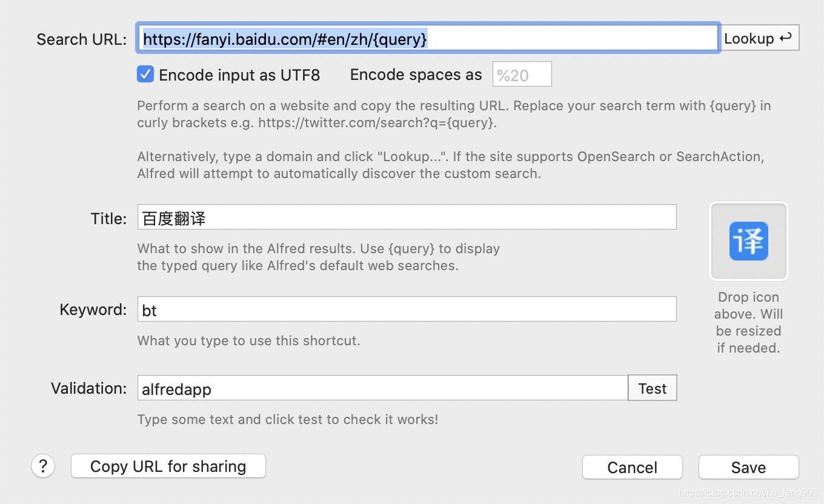The height and width of the screenshot is (504, 824).
Task: Click Copy URL for sharing
Action: [x=168, y=466]
